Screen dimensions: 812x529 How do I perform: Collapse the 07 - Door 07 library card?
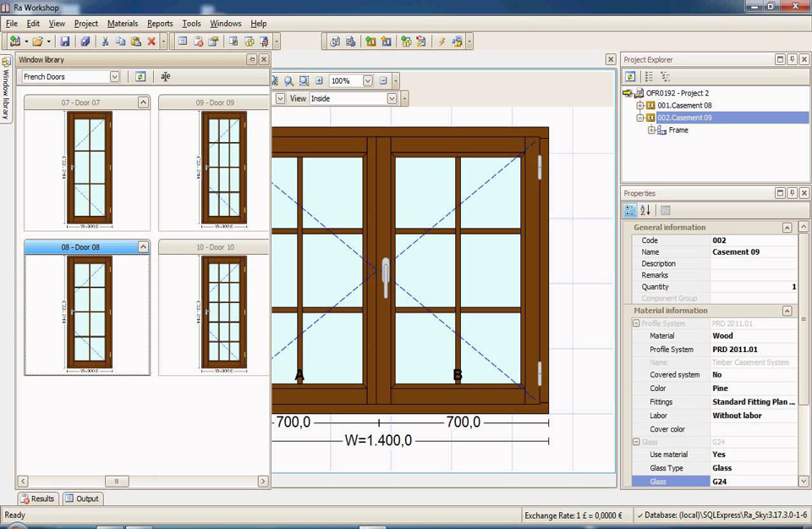click(x=144, y=102)
